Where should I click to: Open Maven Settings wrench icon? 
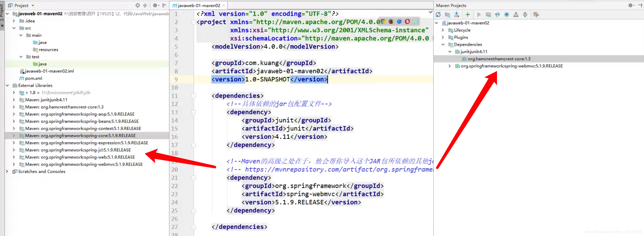[x=536, y=14]
